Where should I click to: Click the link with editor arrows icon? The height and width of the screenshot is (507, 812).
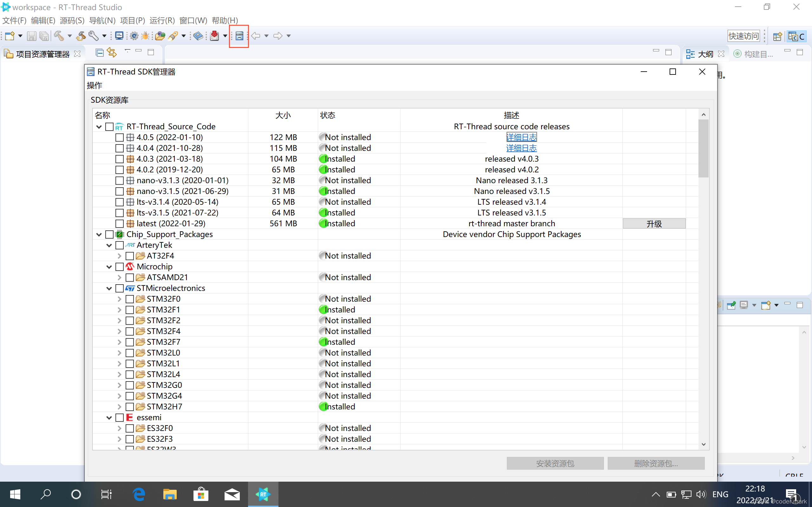tap(112, 53)
